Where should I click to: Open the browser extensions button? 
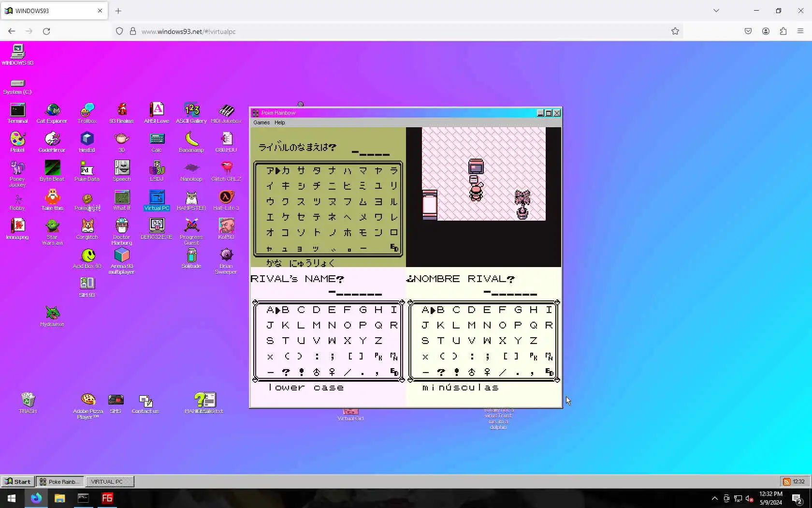[x=783, y=31]
